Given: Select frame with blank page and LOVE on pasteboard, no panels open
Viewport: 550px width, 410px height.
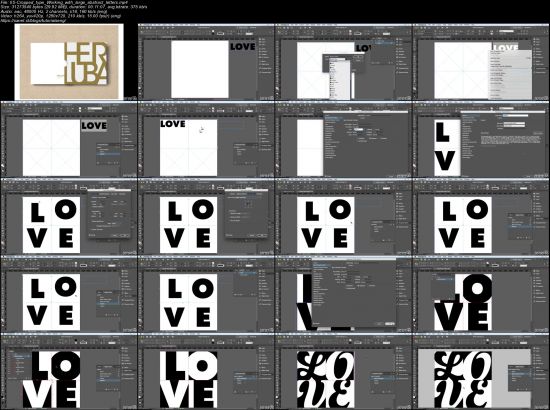Looking at the screenshot, I should pyautogui.click(x=206, y=62).
